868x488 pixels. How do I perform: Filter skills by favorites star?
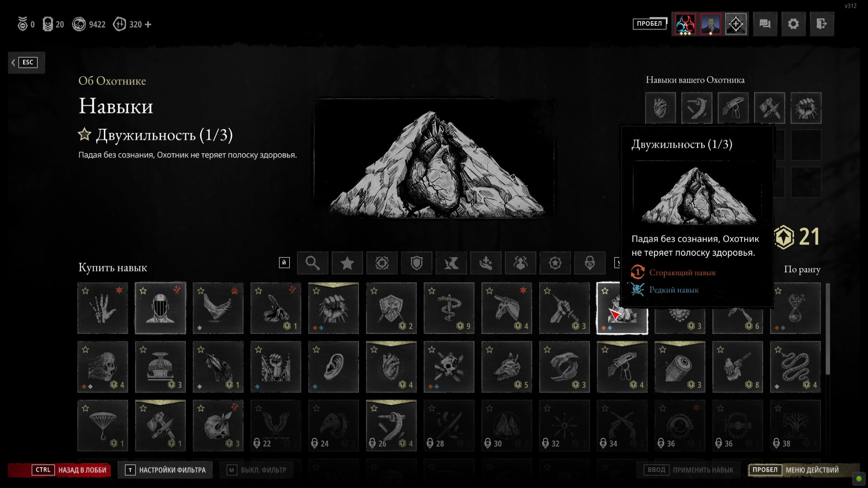click(x=347, y=263)
